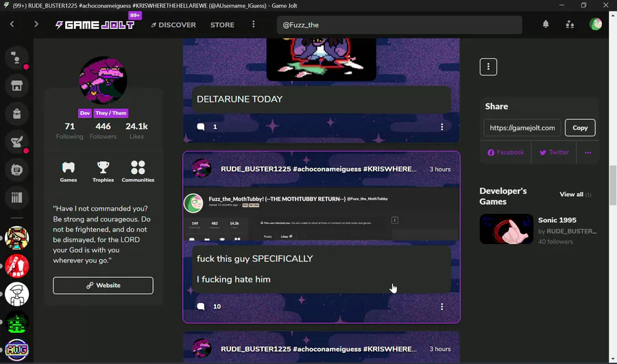Open the 71 Following list
This screenshot has width=617, height=364.
tap(70, 131)
